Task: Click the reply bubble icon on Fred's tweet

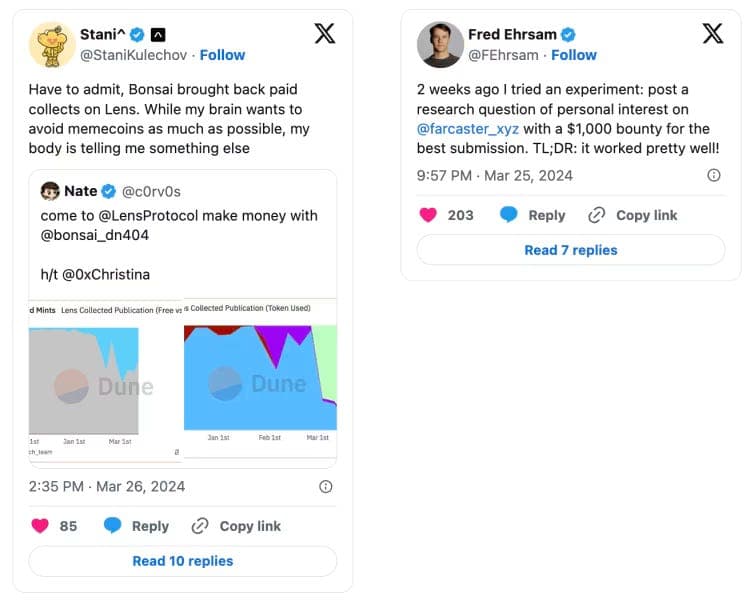Action: tap(508, 215)
